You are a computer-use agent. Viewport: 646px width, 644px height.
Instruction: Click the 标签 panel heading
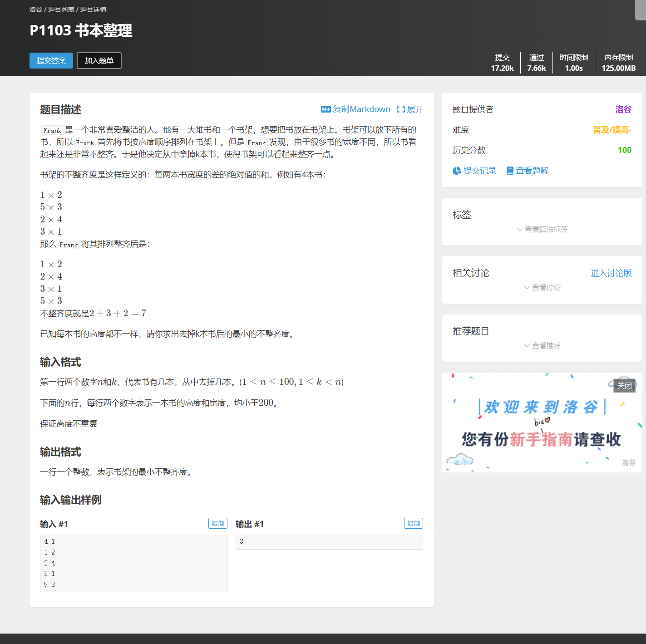pos(462,215)
